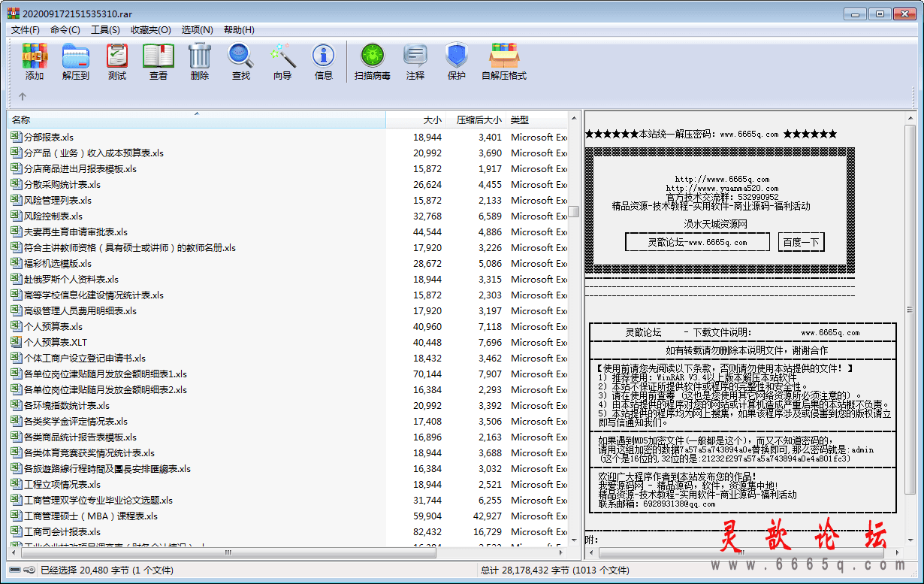
Task: Click the file icon beside 个人预算表.XLT
Action: pyautogui.click(x=16, y=342)
